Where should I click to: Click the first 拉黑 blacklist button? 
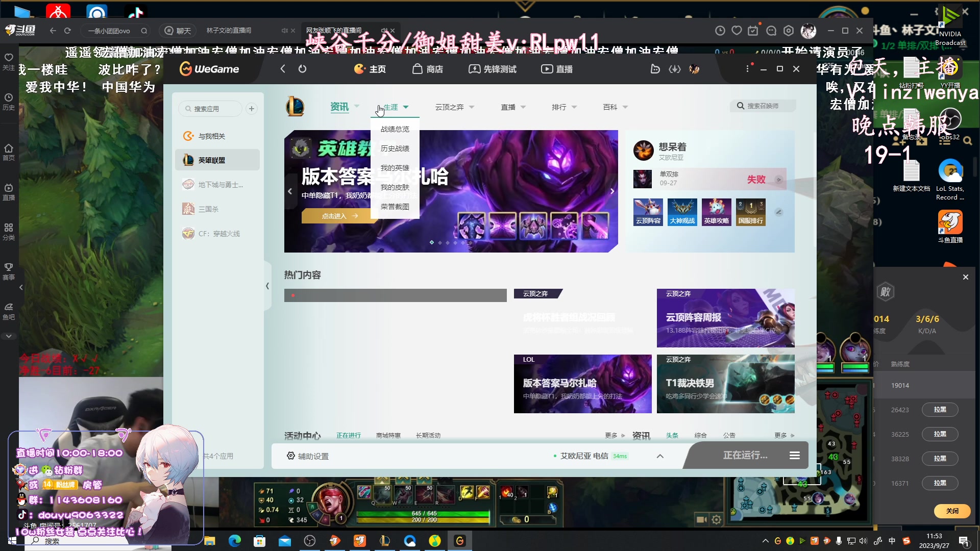click(x=940, y=410)
